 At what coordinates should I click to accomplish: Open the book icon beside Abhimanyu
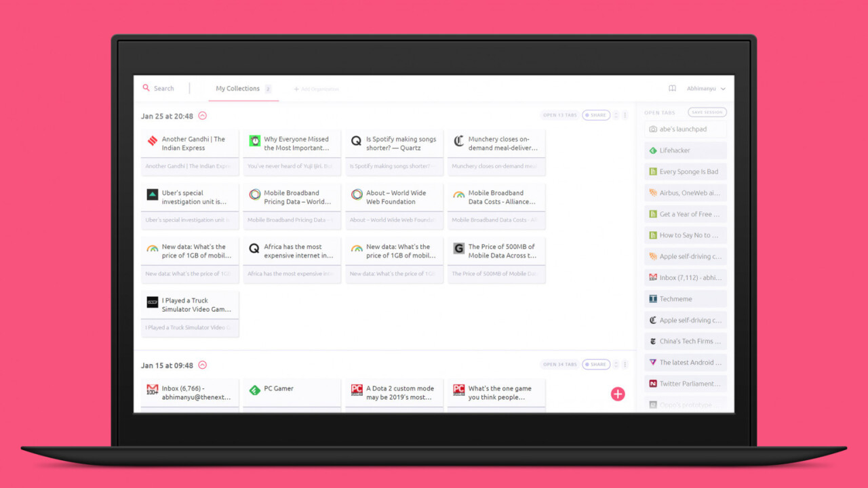(672, 89)
